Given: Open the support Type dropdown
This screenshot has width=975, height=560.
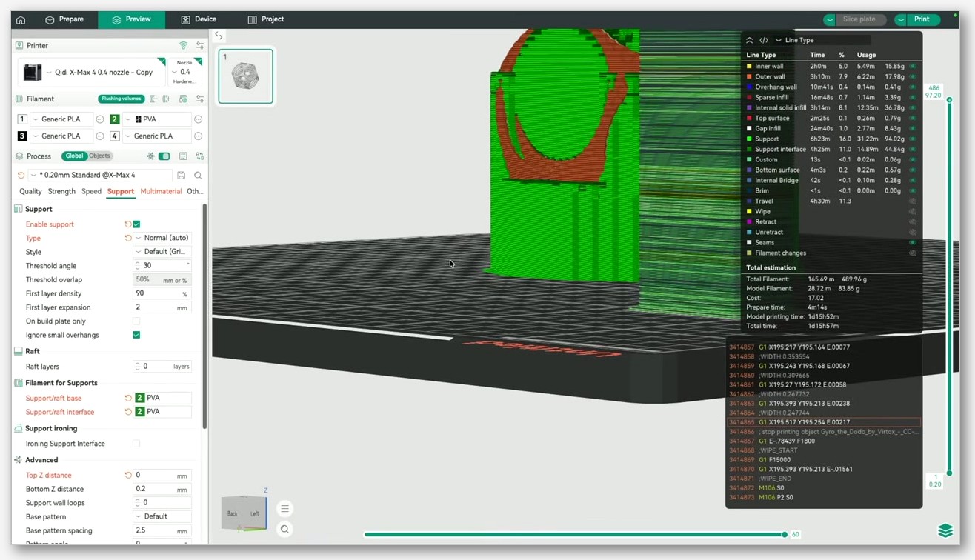Looking at the screenshot, I should pyautogui.click(x=162, y=238).
